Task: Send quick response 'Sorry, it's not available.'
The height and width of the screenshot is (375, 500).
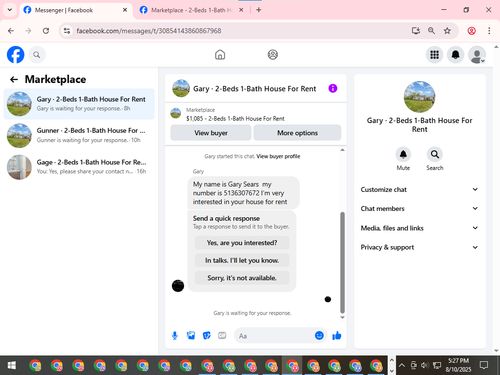Action: click(x=242, y=278)
